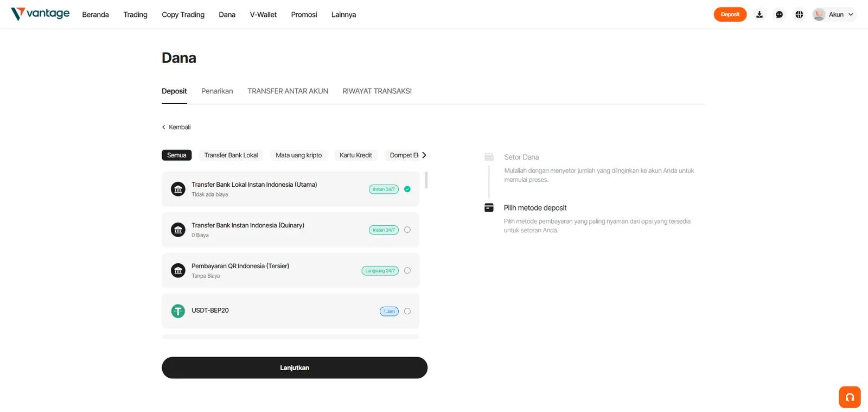Click bank icon of Transfer Bank Instan (Quinary)
The height and width of the screenshot is (412, 868).
[x=178, y=230]
